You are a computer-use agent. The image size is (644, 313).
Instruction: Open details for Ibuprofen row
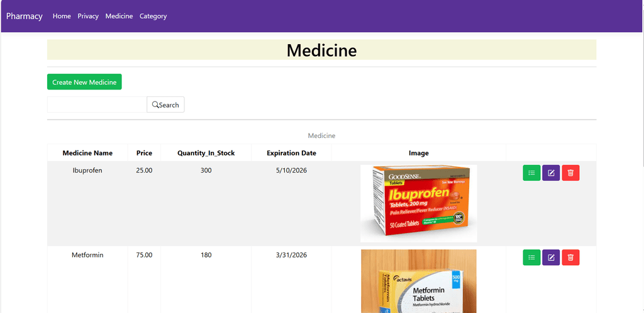coord(531,173)
